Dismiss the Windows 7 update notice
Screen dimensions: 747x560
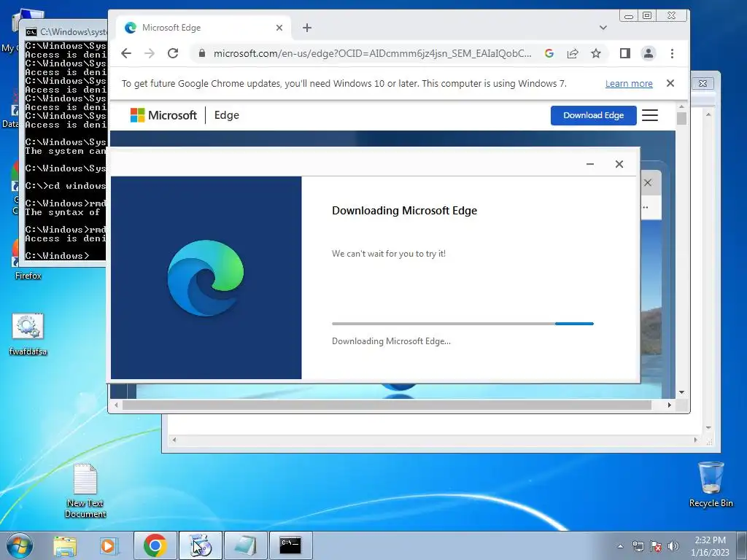tap(670, 83)
